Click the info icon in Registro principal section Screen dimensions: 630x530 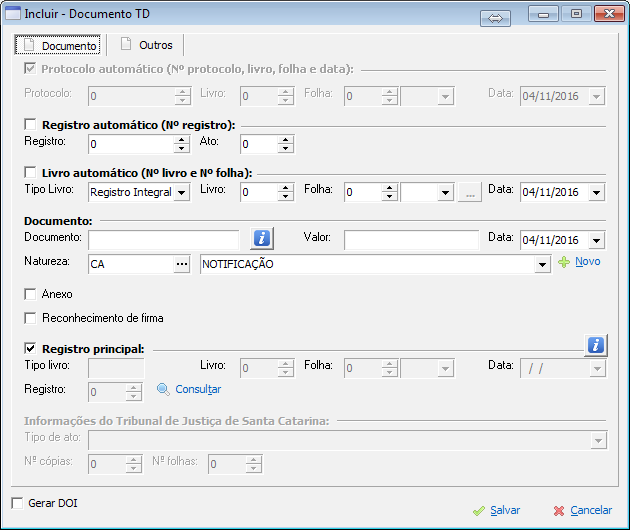coord(595,345)
